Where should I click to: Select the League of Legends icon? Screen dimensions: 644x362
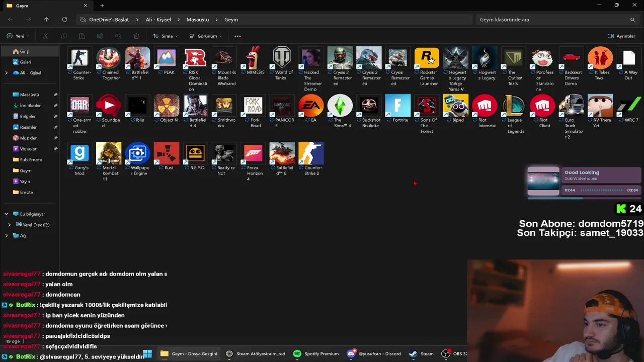[x=514, y=105]
